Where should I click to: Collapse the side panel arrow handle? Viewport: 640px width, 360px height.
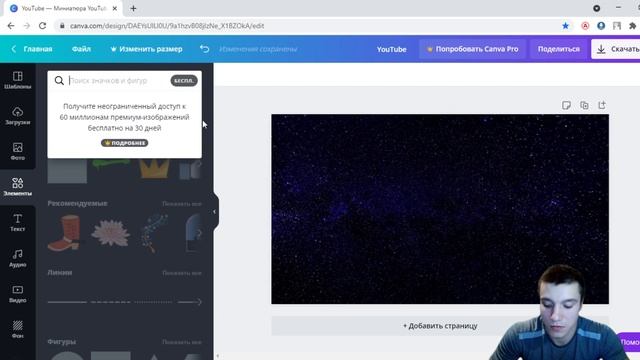click(215, 212)
